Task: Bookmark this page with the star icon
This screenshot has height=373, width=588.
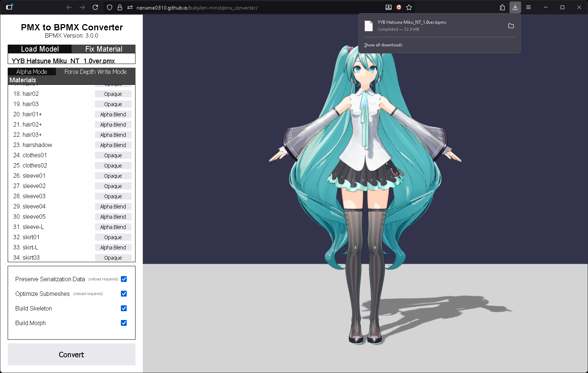Action: pyautogui.click(x=409, y=7)
